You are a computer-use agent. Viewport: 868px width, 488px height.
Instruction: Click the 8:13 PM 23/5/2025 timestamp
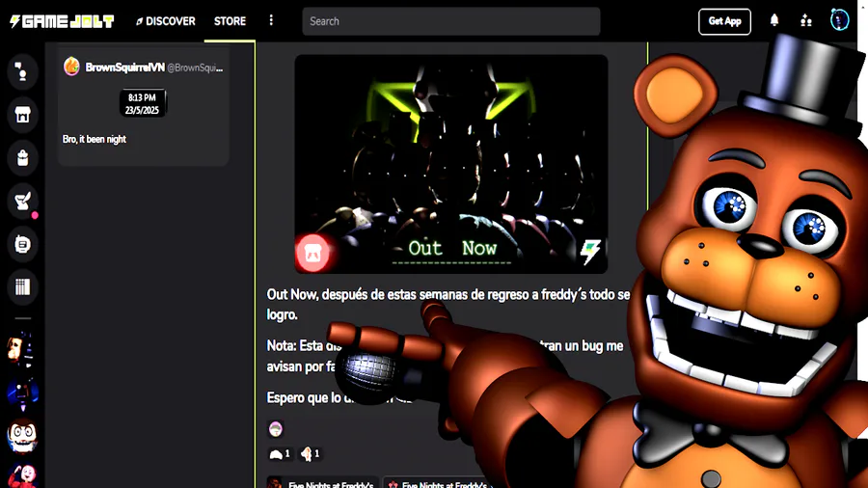click(143, 103)
